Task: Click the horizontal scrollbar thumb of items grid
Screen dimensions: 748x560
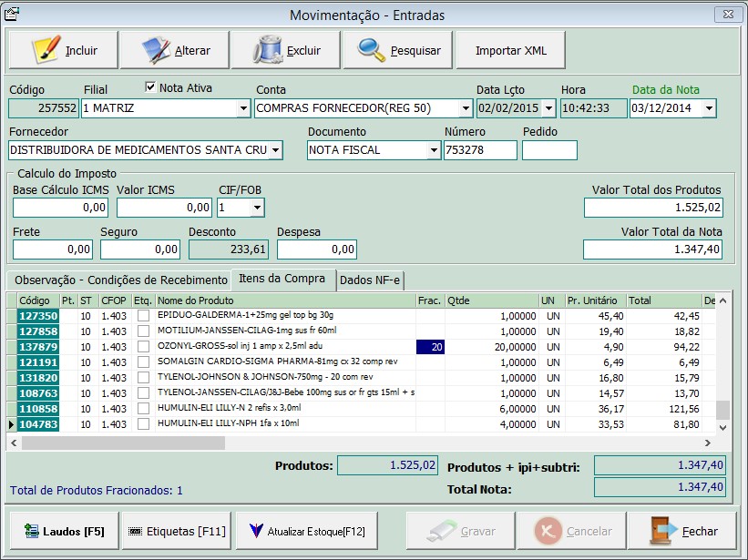Action: tap(123, 443)
